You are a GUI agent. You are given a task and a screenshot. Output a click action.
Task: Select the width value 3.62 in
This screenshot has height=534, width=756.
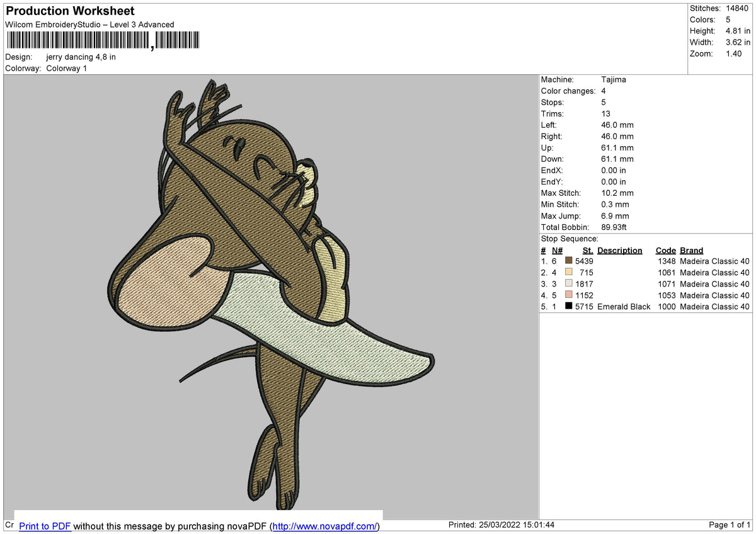tap(738, 42)
